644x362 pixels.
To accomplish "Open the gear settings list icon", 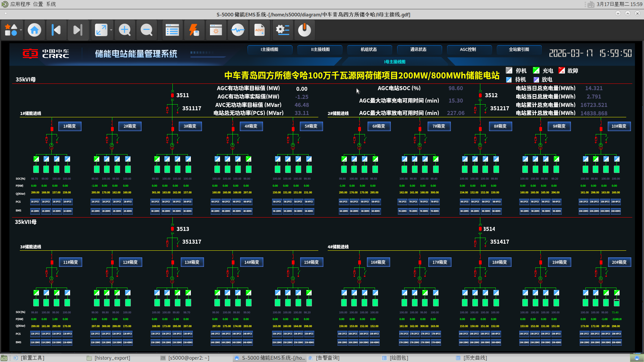I will pyautogui.click(x=283, y=30).
